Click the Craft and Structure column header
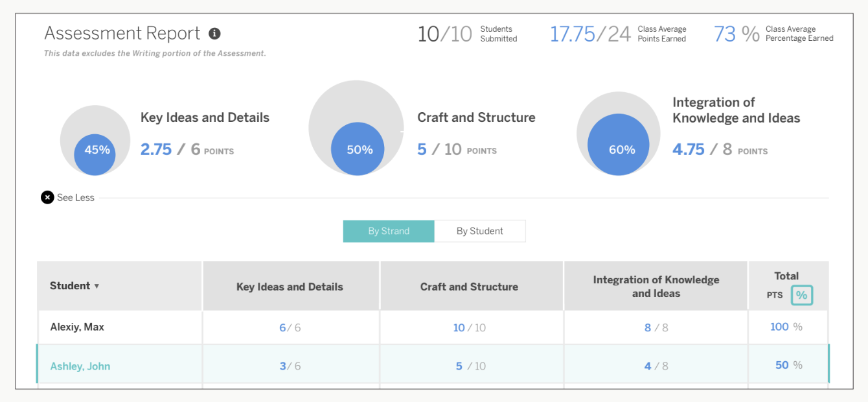The height and width of the screenshot is (402, 868). pyautogui.click(x=469, y=287)
